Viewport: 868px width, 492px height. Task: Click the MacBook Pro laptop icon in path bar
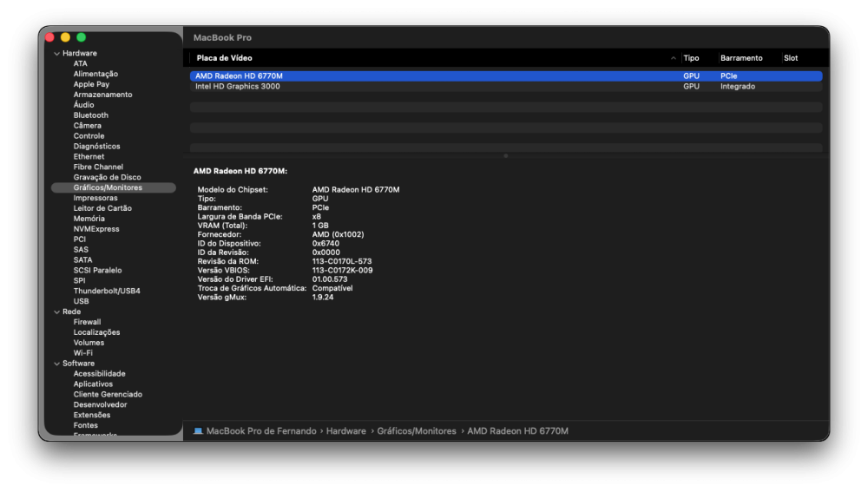(198, 431)
